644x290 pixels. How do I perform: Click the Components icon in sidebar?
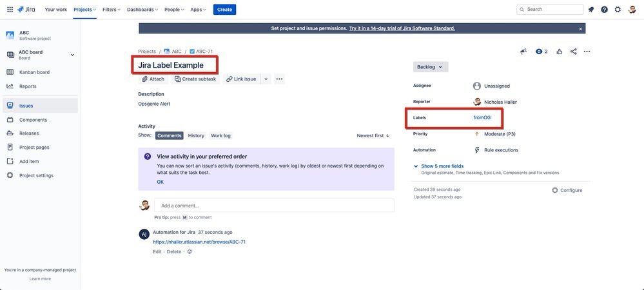(x=10, y=120)
